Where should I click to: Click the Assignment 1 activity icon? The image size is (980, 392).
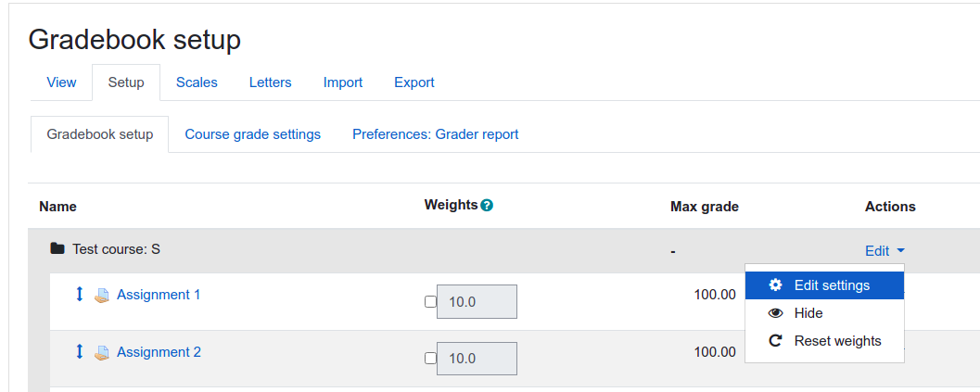[x=102, y=295]
